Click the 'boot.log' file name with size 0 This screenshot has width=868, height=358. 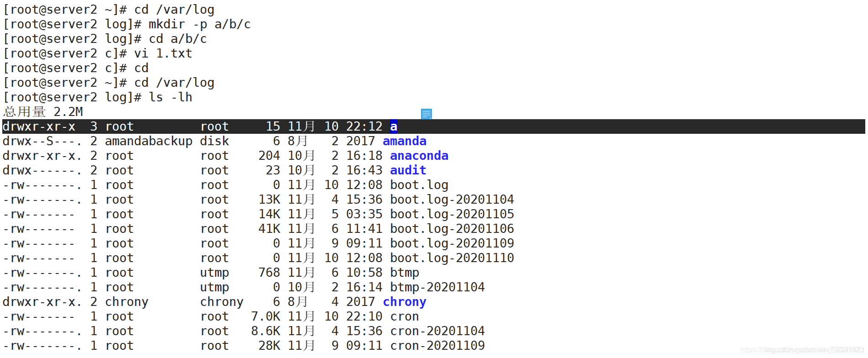coord(419,185)
